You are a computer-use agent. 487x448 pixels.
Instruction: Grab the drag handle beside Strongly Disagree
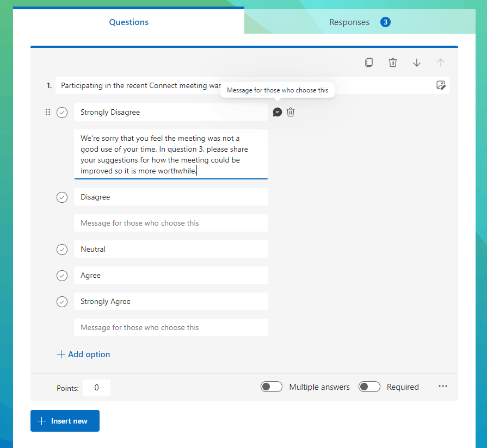tap(48, 112)
